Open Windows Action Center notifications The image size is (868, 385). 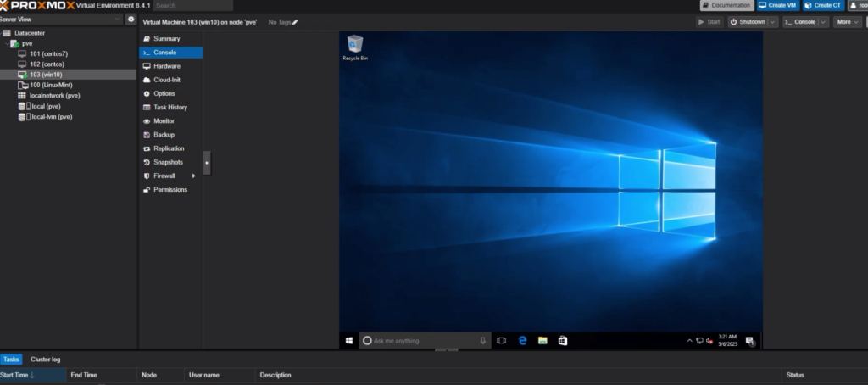click(749, 341)
